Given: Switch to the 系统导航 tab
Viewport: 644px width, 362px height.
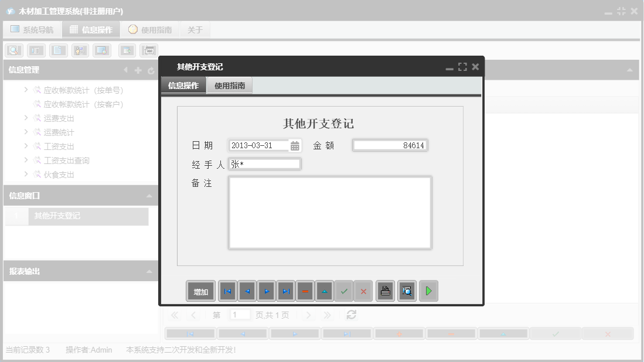Looking at the screenshot, I should pyautogui.click(x=32, y=29).
